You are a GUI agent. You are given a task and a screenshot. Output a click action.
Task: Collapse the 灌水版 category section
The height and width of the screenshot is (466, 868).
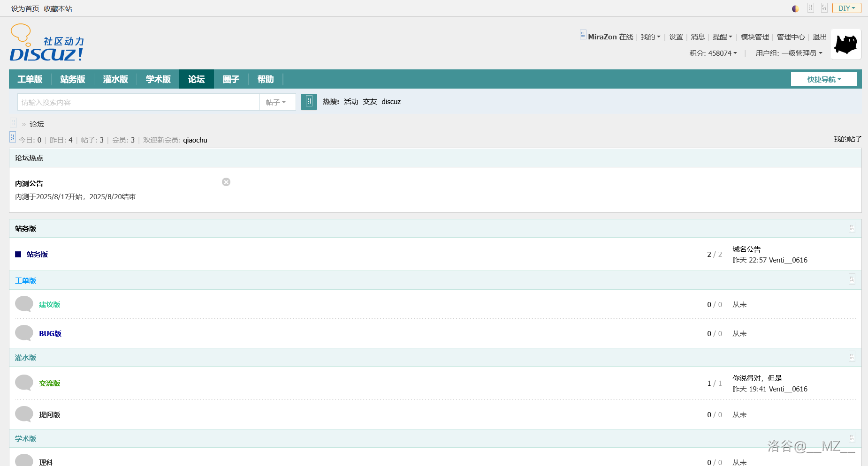[x=852, y=357]
